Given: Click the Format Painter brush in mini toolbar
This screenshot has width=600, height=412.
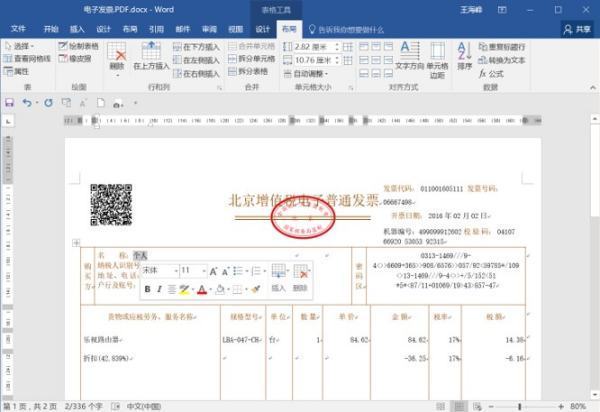Looking at the screenshot, I should [255, 289].
